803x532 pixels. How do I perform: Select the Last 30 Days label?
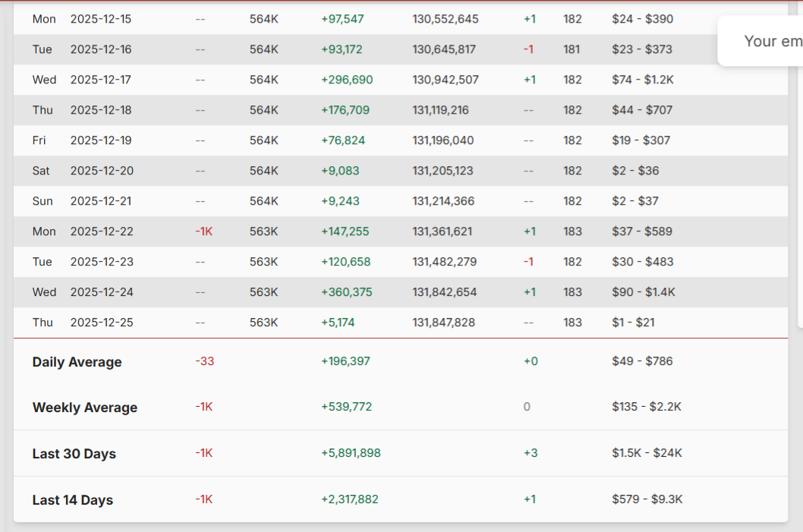[74, 454]
